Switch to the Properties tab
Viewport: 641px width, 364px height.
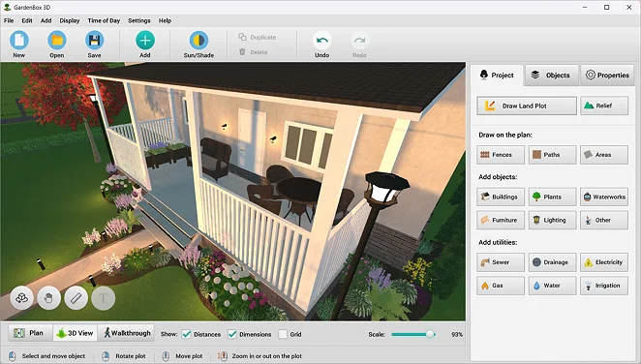607,76
